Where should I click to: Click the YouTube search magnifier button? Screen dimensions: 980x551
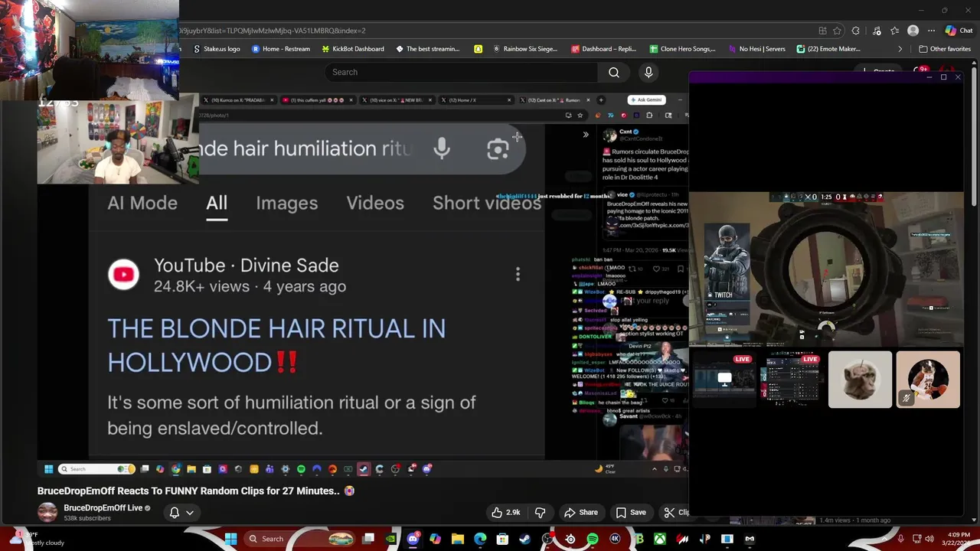[x=614, y=72]
